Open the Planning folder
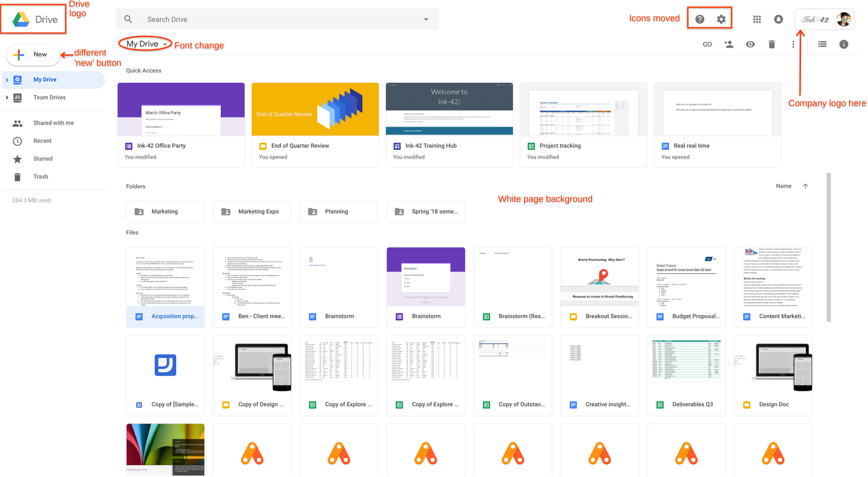 click(x=339, y=211)
